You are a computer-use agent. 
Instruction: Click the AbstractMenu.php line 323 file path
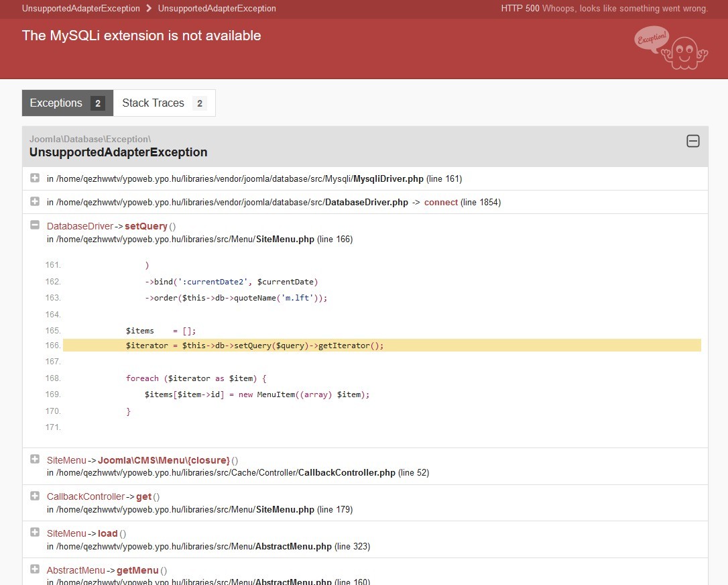(208, 547)
